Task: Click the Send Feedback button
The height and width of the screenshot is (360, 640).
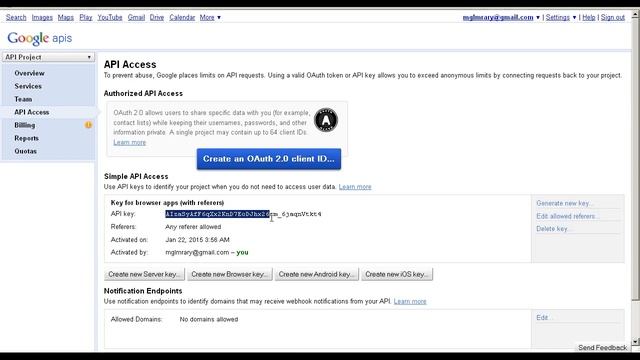Action: point(602,348)
